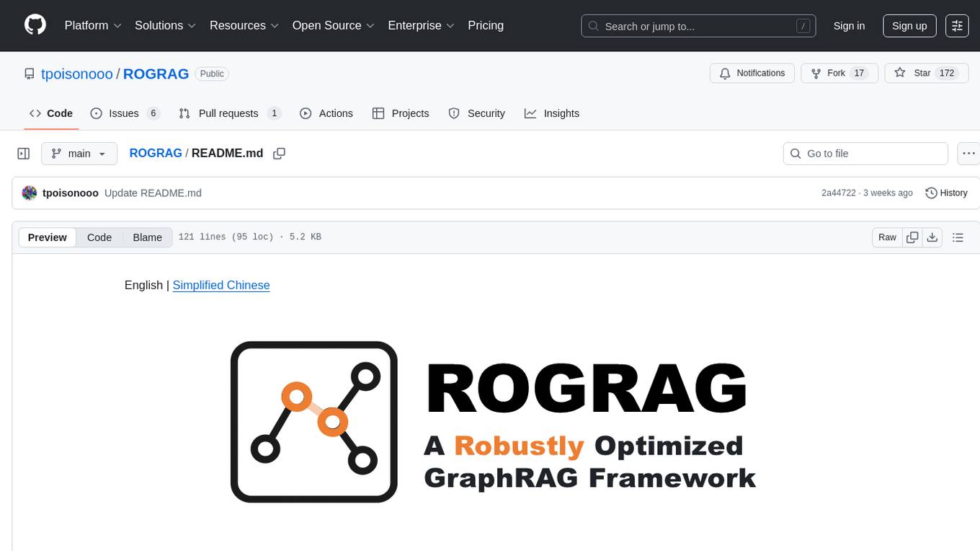
Task: Open file History
Action: pos(946,193)
